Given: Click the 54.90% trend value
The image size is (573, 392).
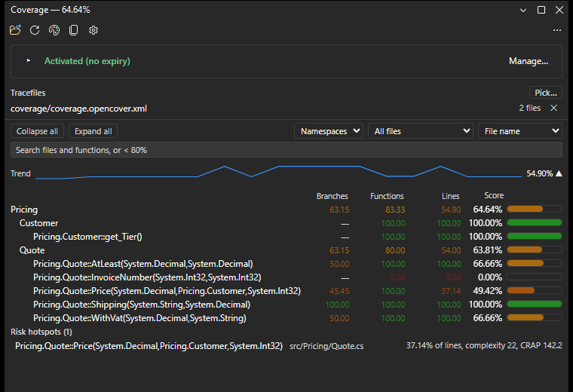Looking at the screenshot, I should tap(539, 173).
